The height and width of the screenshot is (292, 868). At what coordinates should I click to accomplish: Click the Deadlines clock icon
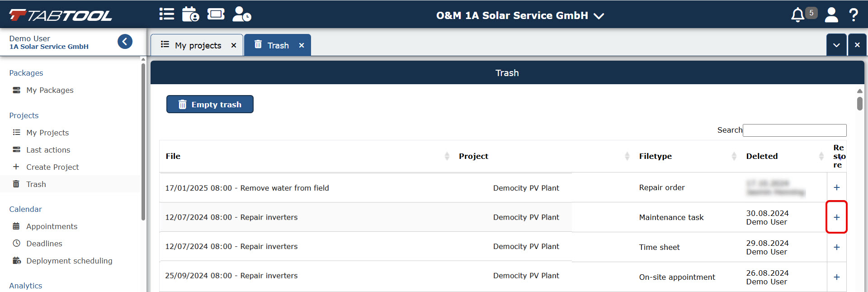(16, 244)
